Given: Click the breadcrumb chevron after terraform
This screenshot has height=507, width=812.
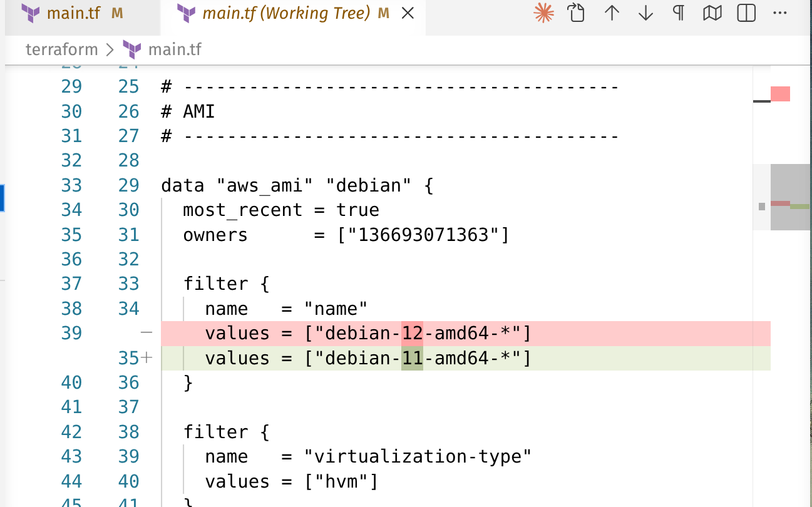Looking at the screenshot, I should tap(110, 49).
